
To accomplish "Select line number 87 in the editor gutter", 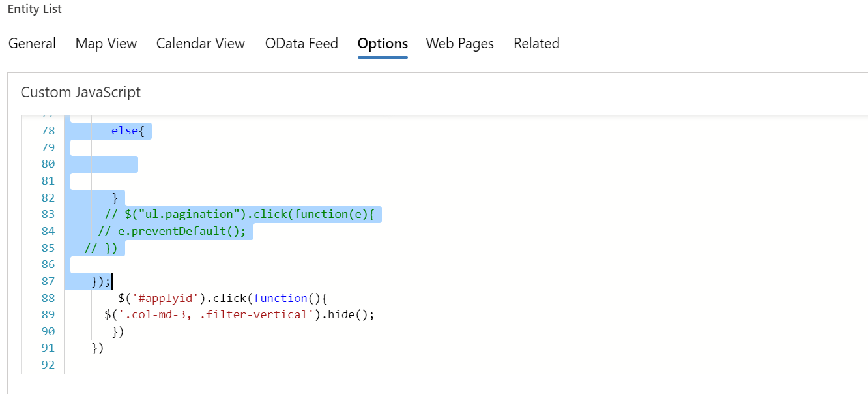I will click(x=48, y=281).
